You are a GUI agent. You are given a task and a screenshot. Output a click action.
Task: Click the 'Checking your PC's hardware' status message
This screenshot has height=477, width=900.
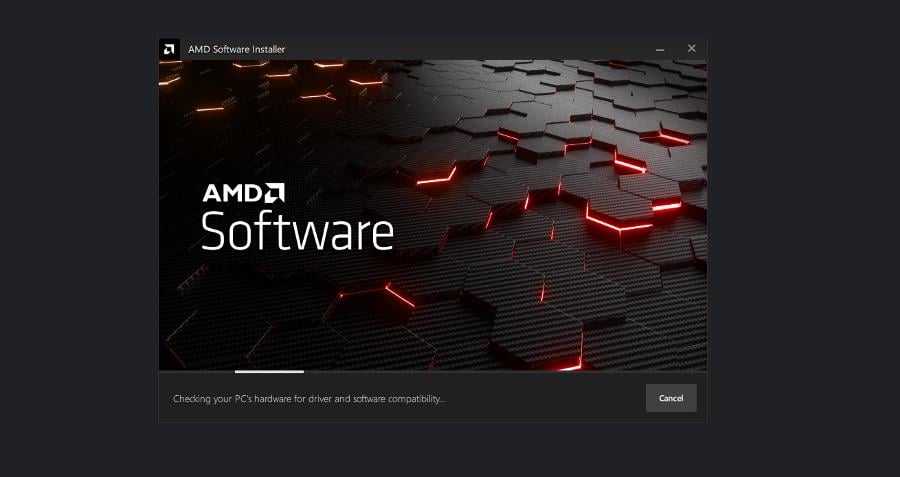click(x=309, y=398)
